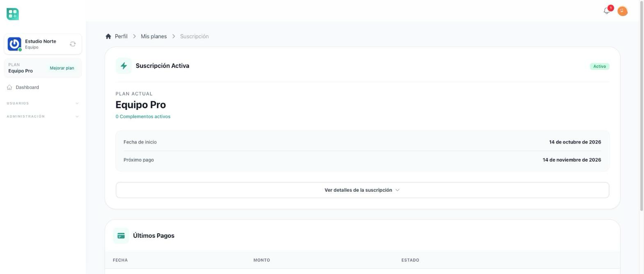The image size is (644, 274).
Task: Click the lightning bolt subscription icon
Action: tap(124, 66)
